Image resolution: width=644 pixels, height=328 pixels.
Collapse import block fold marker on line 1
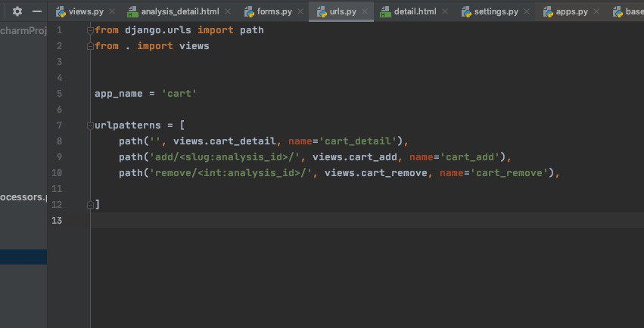pyautogui.click(x=90, y=30)
